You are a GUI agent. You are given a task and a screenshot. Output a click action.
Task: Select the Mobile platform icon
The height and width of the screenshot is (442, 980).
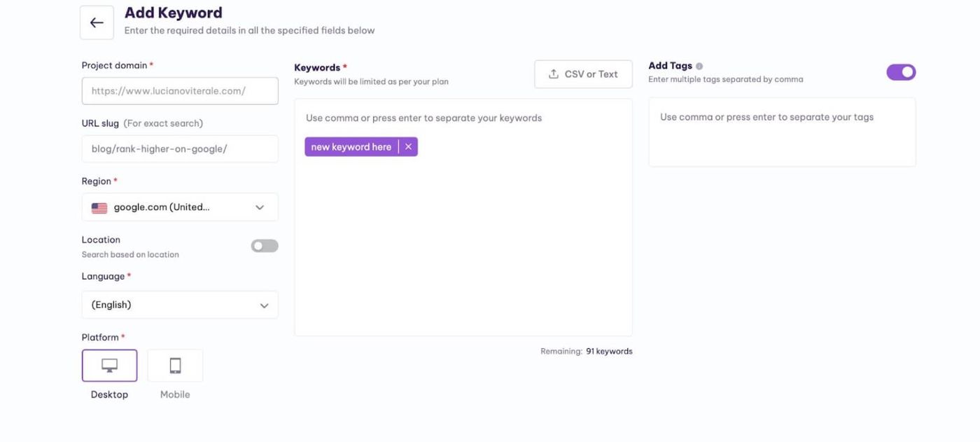tap(175, 366)
